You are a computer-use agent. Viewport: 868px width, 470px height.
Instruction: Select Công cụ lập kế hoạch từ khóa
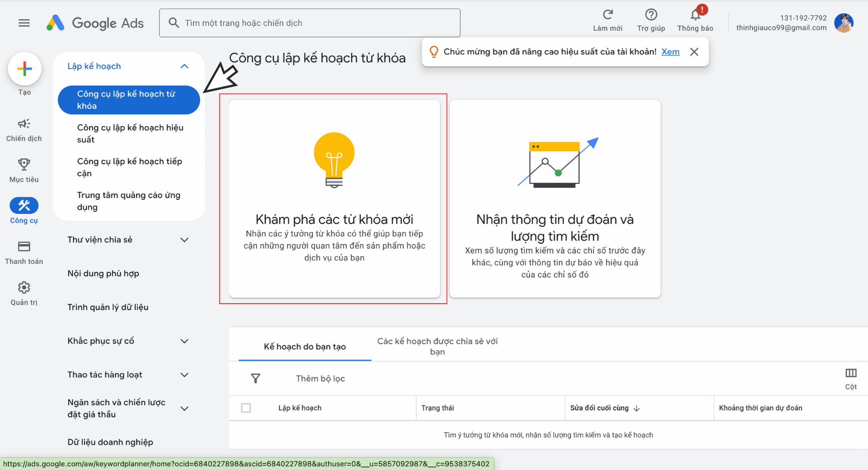pos(129,100)
